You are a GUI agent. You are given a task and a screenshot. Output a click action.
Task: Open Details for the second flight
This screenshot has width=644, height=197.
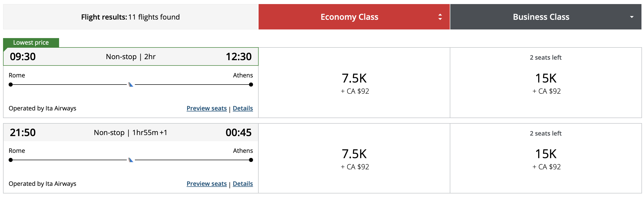point(242,184)
